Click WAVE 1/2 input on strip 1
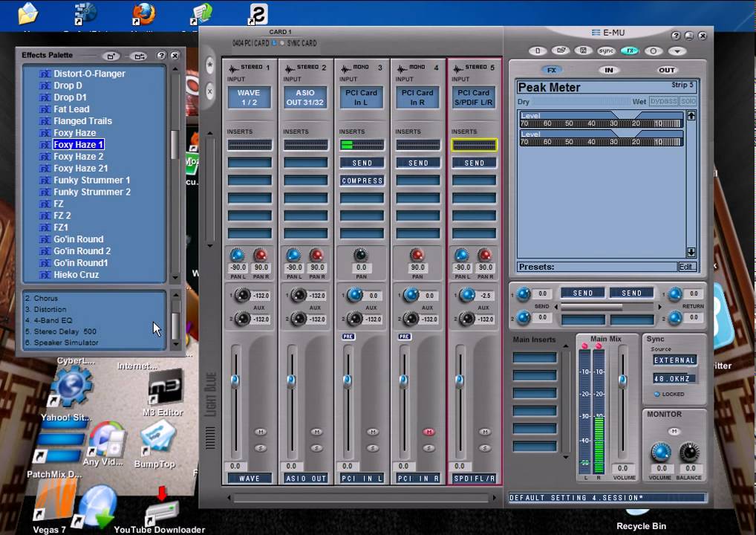Image resolution: width=756 pixels, height=535 pixels. pos(250,97)
